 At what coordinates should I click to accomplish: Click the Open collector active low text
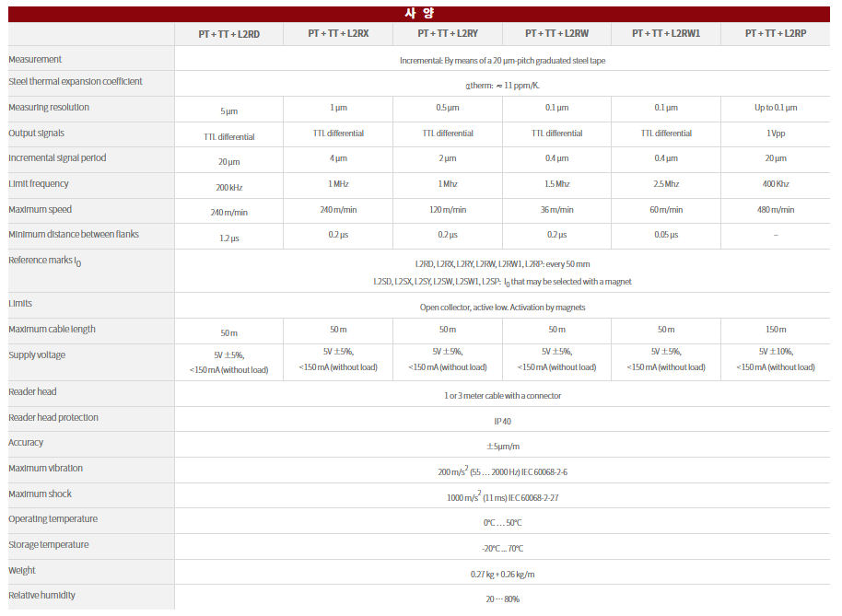502,308
